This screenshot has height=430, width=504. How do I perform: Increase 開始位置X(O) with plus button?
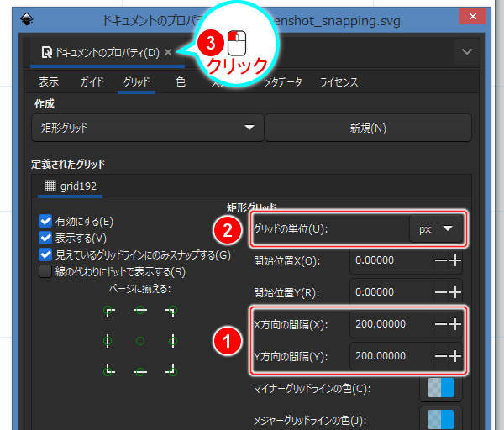click(455, 260)
